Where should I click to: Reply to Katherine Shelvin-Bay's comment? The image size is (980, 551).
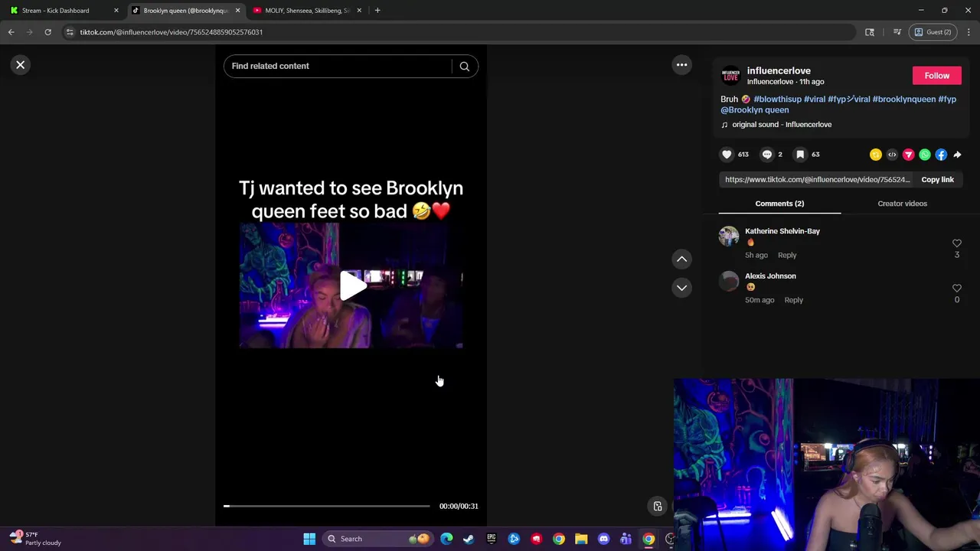pyautogui.click(x=787, y=255)
